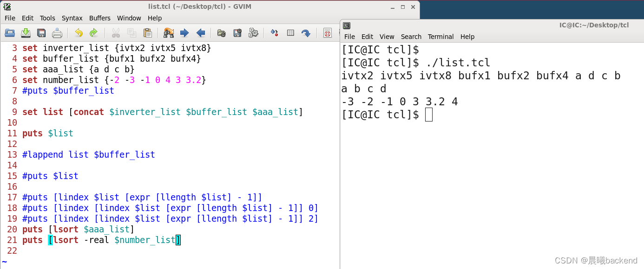This screenshot has height=269, width=644.
Task: Click the Paste clipboard icon
Action: [148, 33]
